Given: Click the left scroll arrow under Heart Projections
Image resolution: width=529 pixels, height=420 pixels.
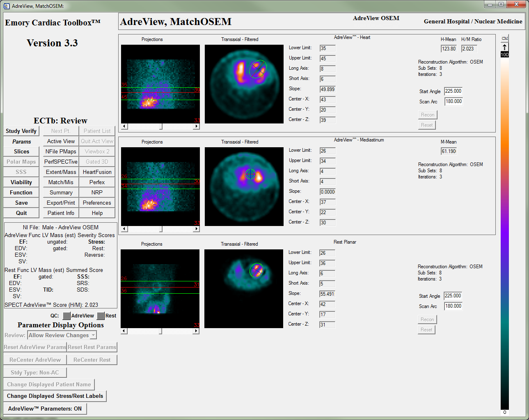Looking at the screenshot, I should 124,126.
